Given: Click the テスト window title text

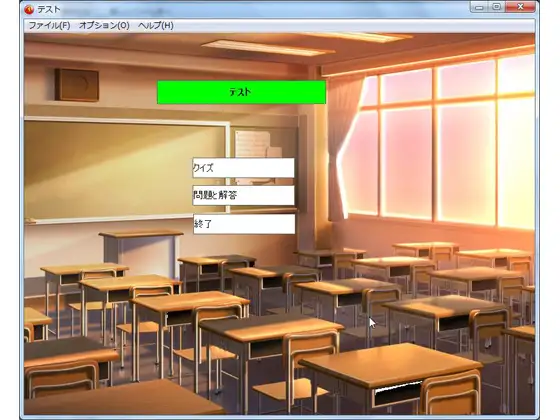Looking at the screenshot, I should pos(49,10).
